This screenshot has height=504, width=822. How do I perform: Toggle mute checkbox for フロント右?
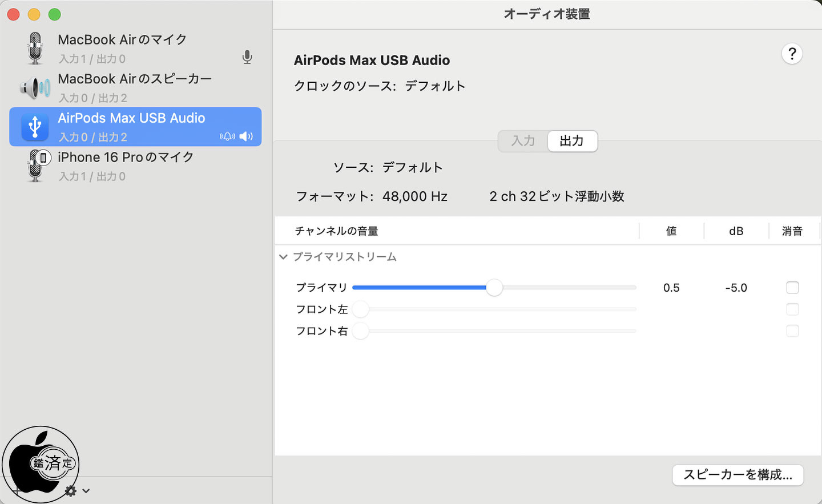pos(792,331)
